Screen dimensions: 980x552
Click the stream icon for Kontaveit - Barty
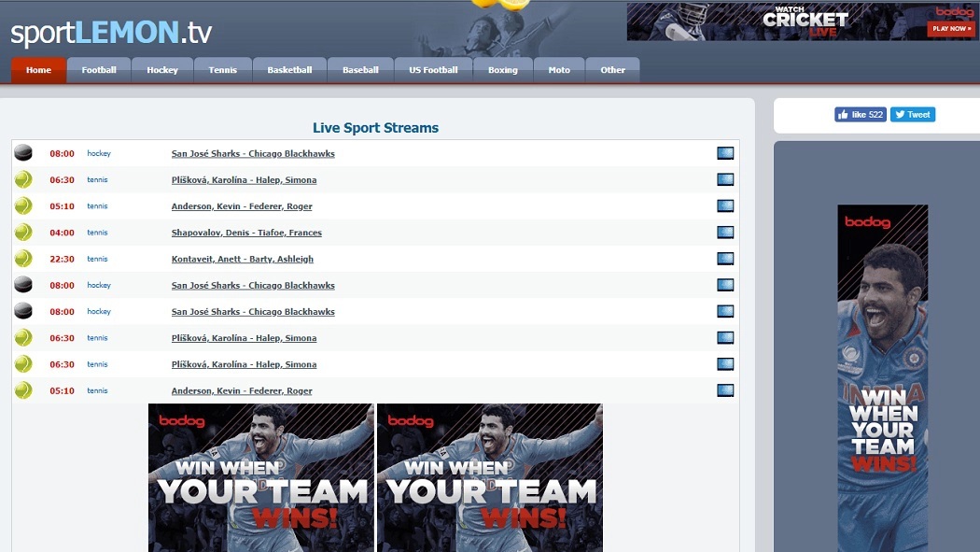[725, 259]
